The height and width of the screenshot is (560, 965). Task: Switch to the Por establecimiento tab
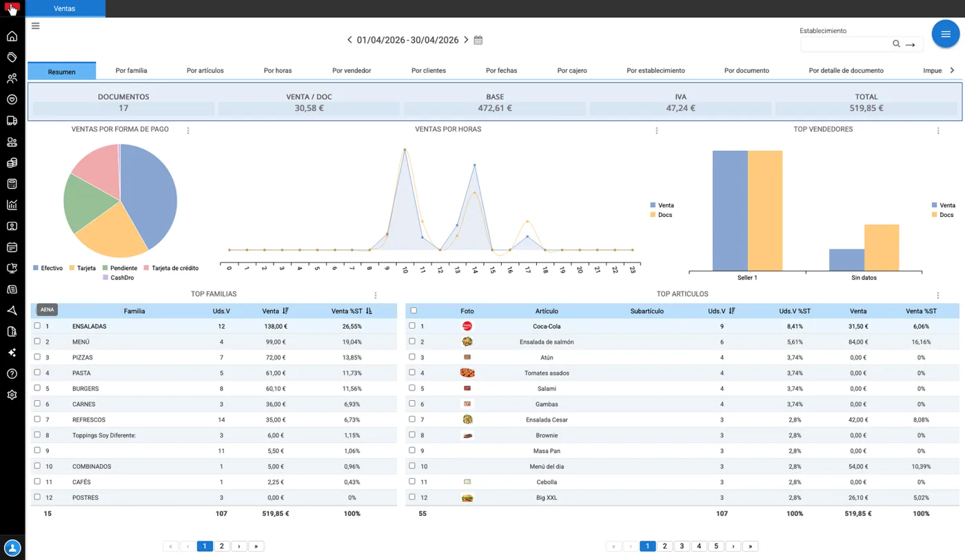[656, 70]
